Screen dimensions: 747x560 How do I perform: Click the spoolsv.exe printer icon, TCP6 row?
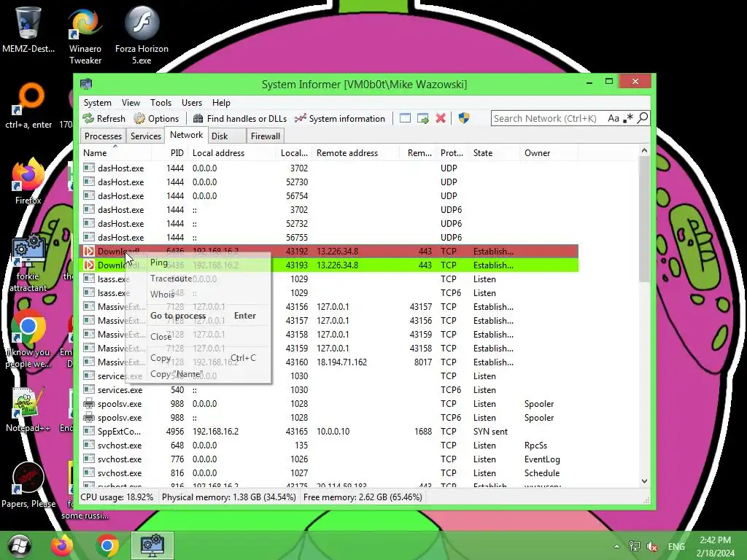click(x=88, y=418)
